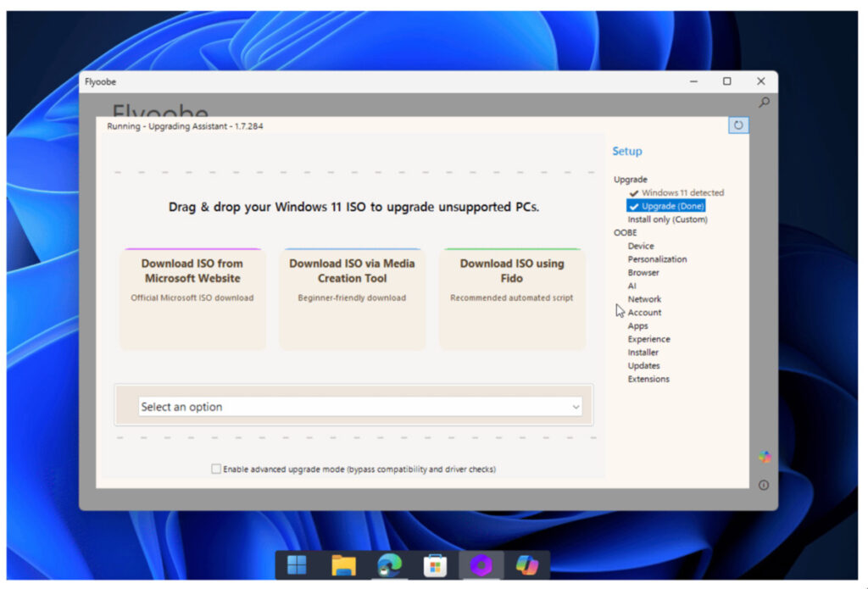This screenshot has height=589, width=868.
Task: Choose Download ISO from Microsoft Website
Action: 192,299
